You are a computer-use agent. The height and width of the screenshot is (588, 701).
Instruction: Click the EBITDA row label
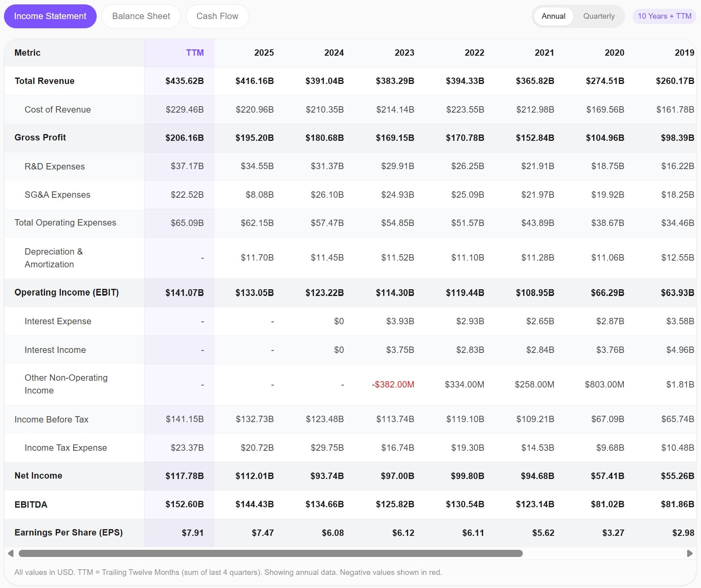(x=31, y=504)
